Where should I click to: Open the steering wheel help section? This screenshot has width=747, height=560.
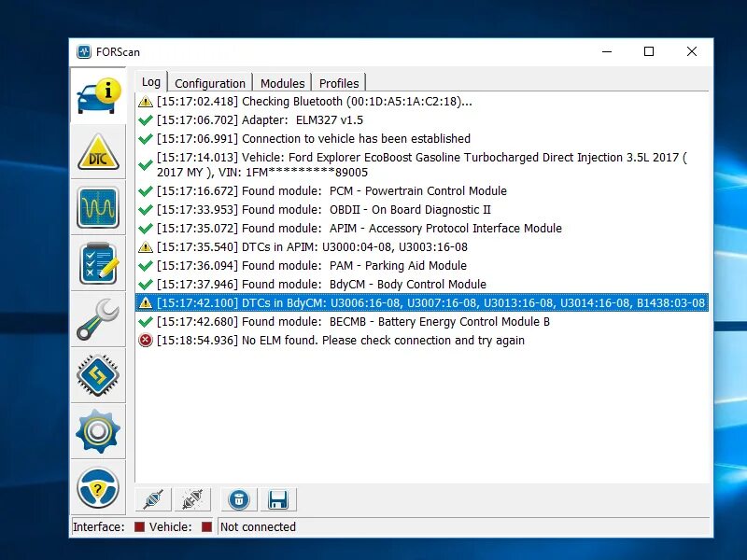coord(99,487)
